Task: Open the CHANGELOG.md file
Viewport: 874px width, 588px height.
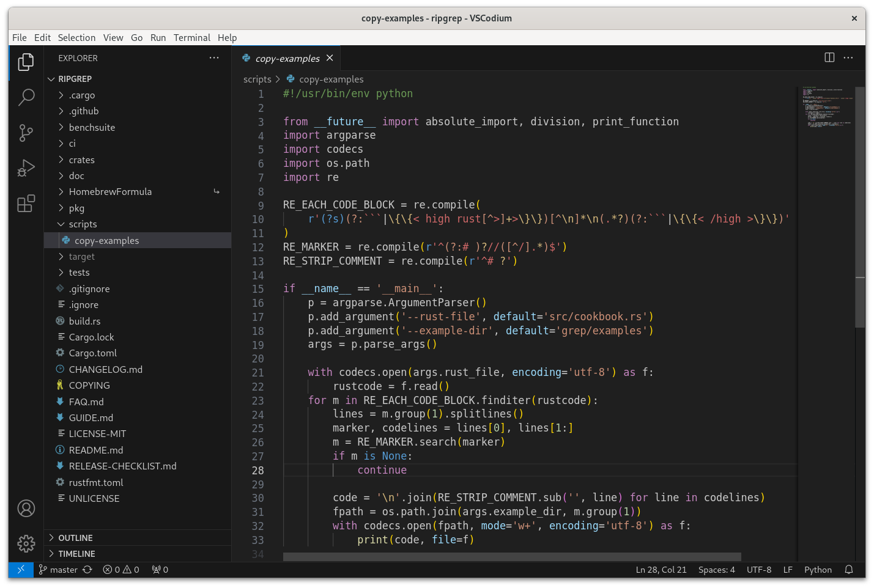Action: click(138, 370)
